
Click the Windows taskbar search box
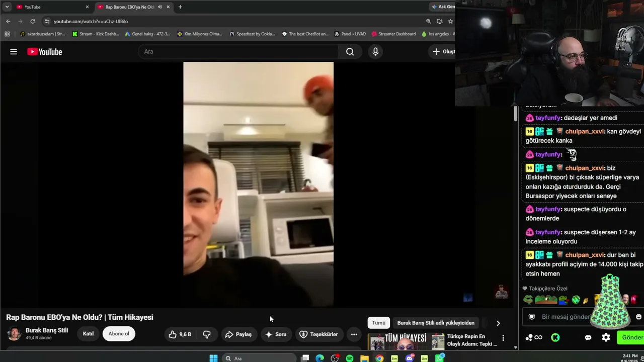pyautogui.click(x=259, y=358)
